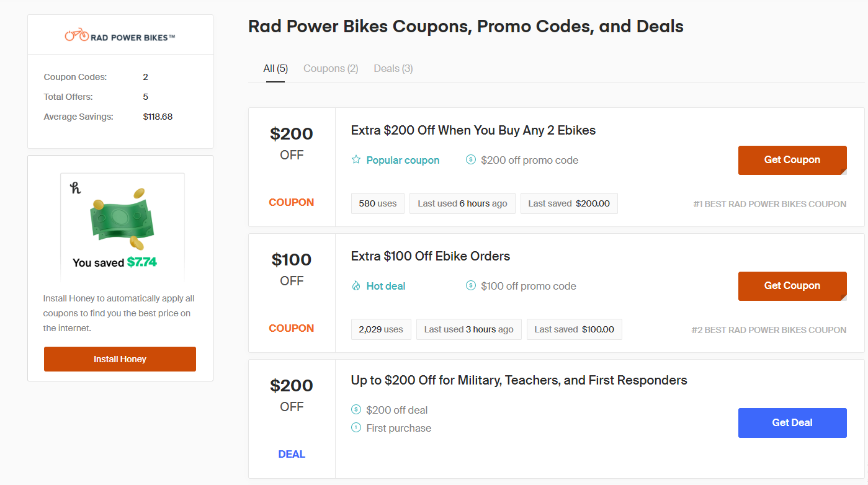Click dollar icon next to $200 off promo code
This screenshot has height=485, width=868.
click(x=471, y=160)
